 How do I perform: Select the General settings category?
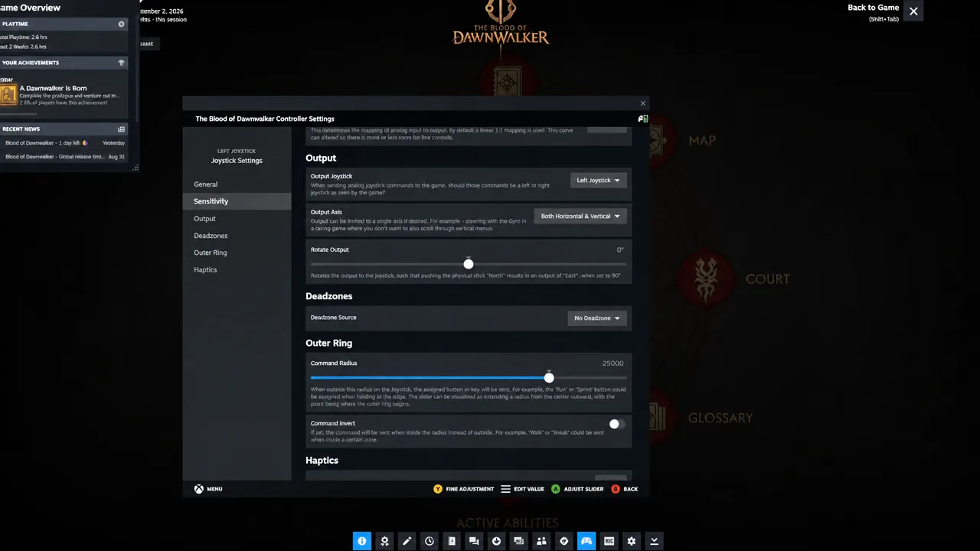[237, 184]
